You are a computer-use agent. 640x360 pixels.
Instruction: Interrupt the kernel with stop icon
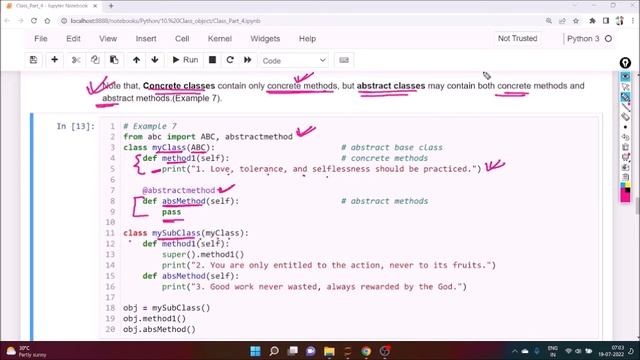tap(212, 60)
